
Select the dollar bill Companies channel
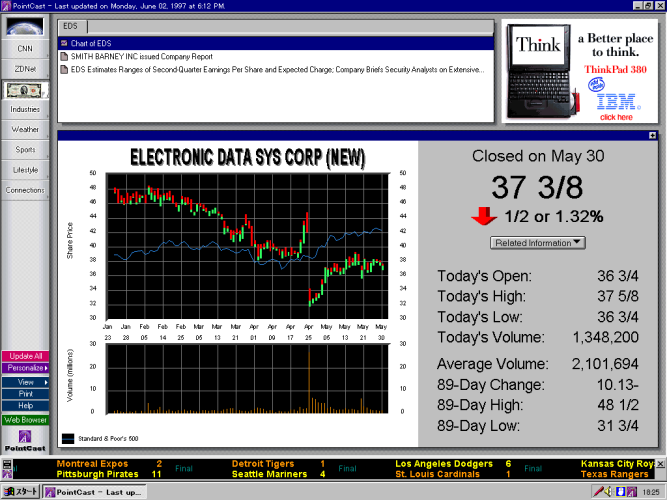25,89
